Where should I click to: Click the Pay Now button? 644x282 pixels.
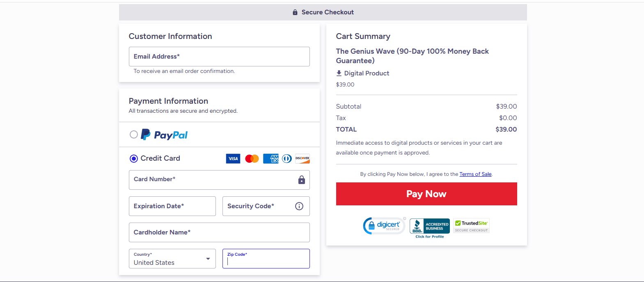[426, 193]
